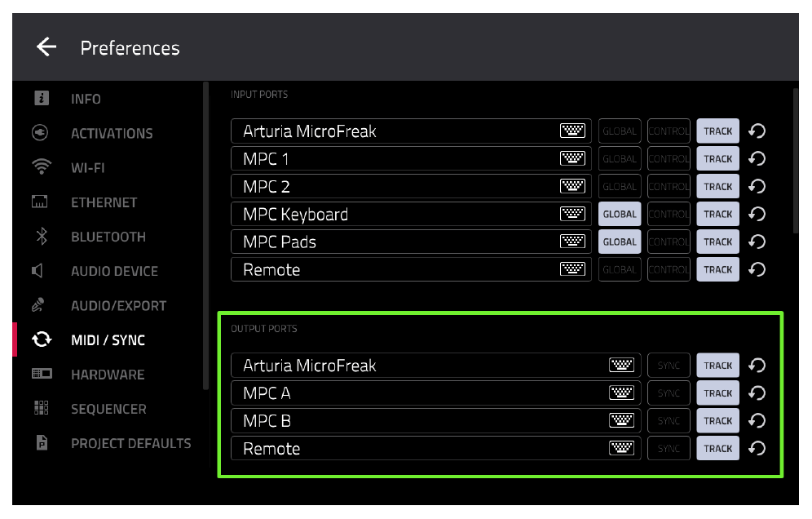Click keyboard icon for Remote output port
Viewport: 812px width, 519px height.
point(621,448)
